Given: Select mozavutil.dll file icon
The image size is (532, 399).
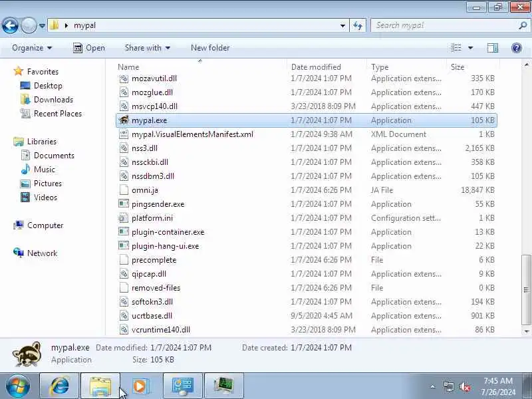Looking at the screenshot, I should 124,78.
